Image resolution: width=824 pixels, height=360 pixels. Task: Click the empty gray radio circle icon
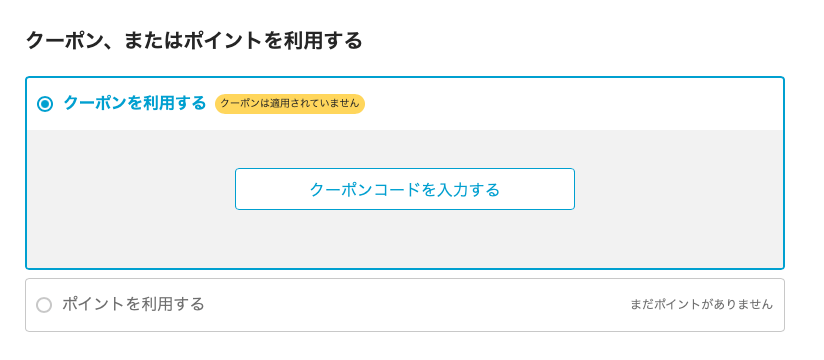(x=44, y=305)
